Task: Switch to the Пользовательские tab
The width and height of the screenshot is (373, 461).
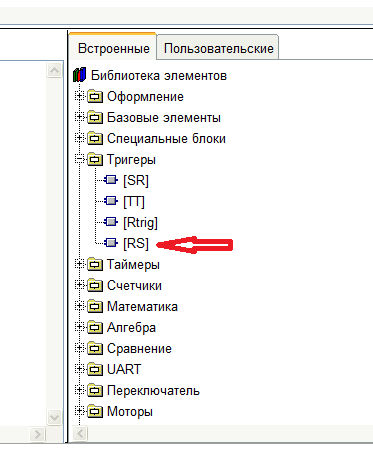Action: pyautogui.click(x=218, y=48)
